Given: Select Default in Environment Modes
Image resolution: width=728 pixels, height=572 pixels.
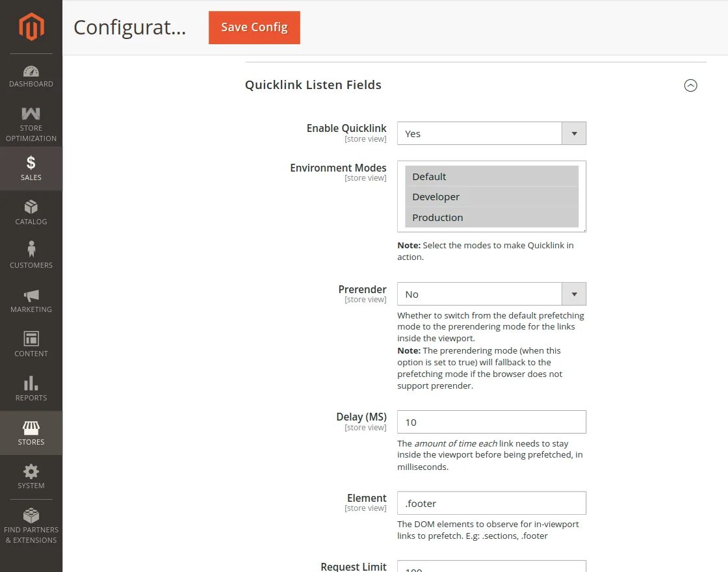Looking at the screenshot, I should [x=491, y=176].
